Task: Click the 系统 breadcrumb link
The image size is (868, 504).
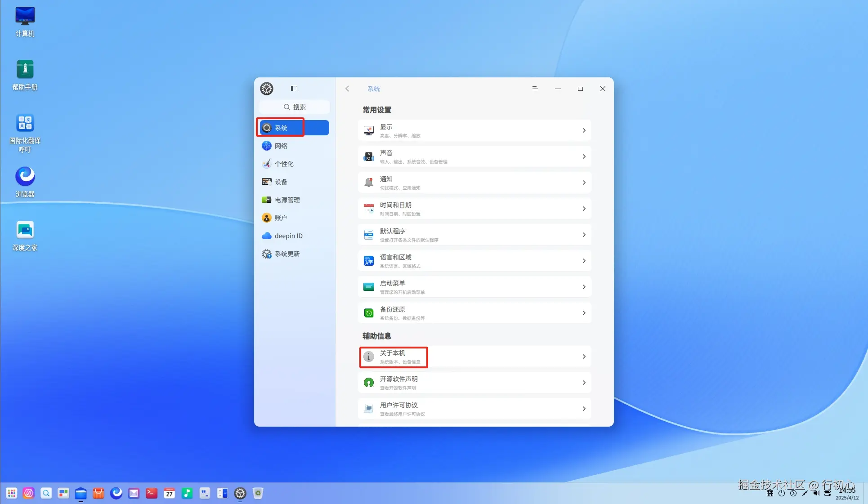Action: click(x=374, y=89)
